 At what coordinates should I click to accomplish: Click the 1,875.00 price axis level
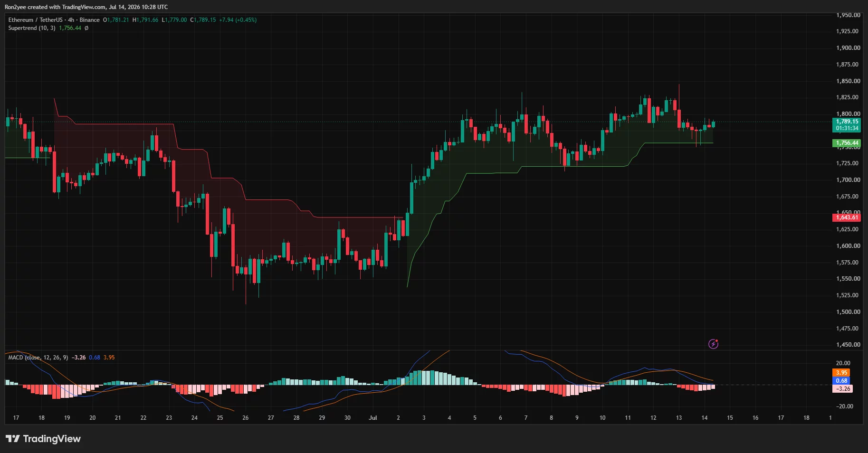tap(848, 65)
